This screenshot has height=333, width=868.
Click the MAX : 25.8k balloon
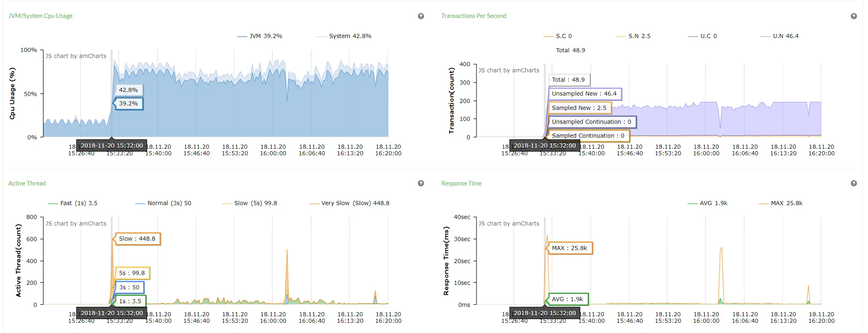click(x=570, y=248)
